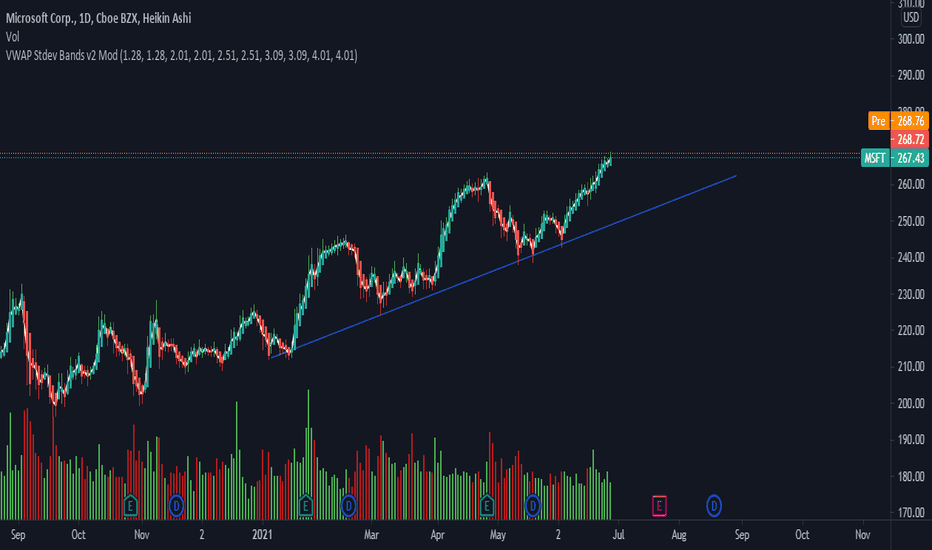Viewport: 932px width, 550px height.
Task: Click the dividend D marker after Nov 2020
Action: point(176,506)
